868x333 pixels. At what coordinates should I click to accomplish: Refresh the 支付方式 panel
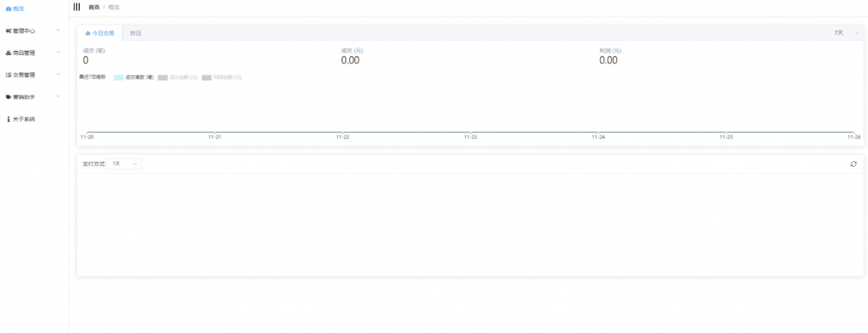[x=854, y=164]
